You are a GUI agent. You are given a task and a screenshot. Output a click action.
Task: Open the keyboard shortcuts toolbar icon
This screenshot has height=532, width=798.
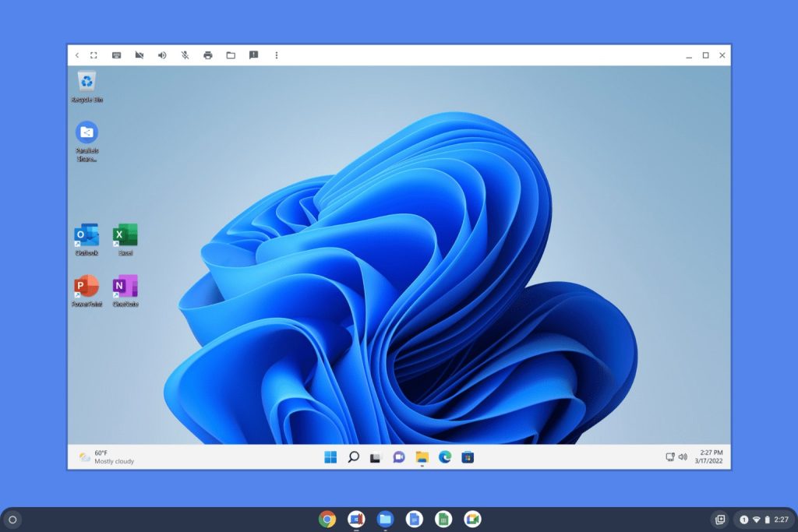[117, 55]
